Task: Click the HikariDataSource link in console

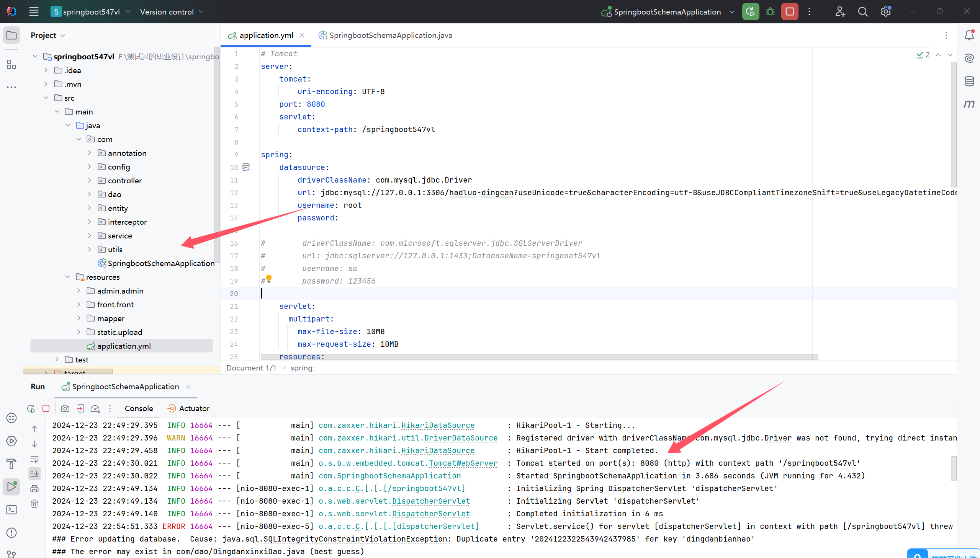Action: tap(437, 425)
